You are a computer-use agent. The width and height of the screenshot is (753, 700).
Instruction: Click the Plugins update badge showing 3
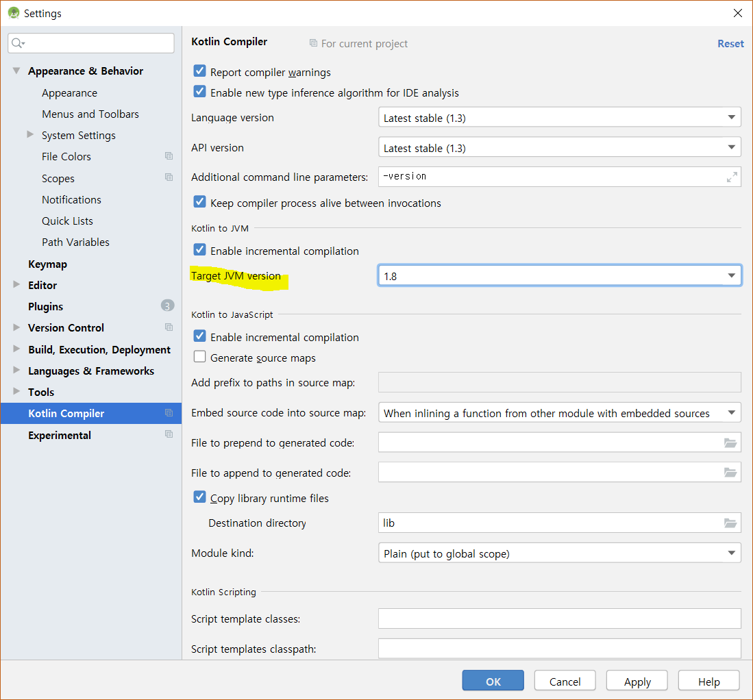pyautogui.click(x=167, y=305)
